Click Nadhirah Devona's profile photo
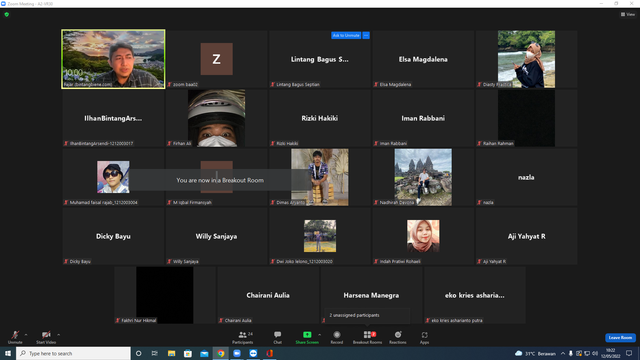The width and height of the screenshot is (640, 360). (x=423, y=177)
